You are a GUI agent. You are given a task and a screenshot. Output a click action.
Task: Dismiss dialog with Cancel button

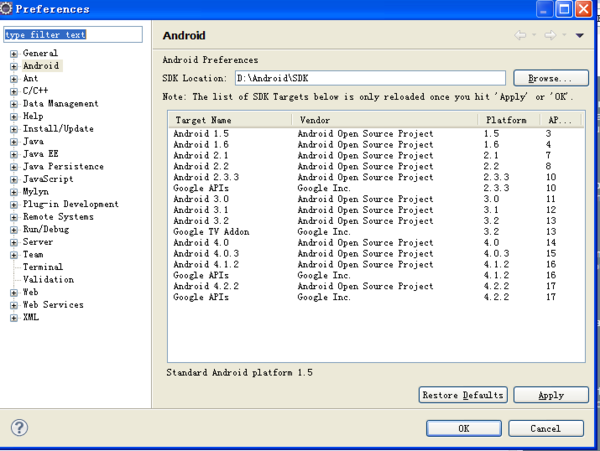coord(546,428)
